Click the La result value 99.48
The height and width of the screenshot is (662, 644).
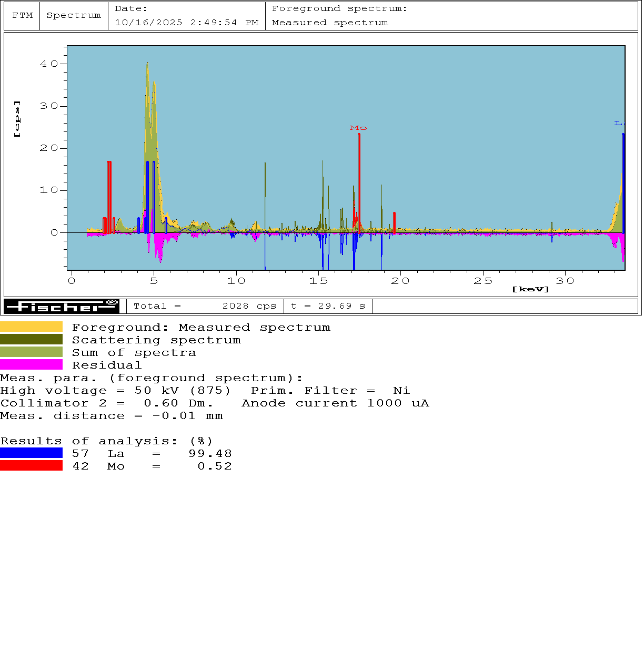point(210,453)
